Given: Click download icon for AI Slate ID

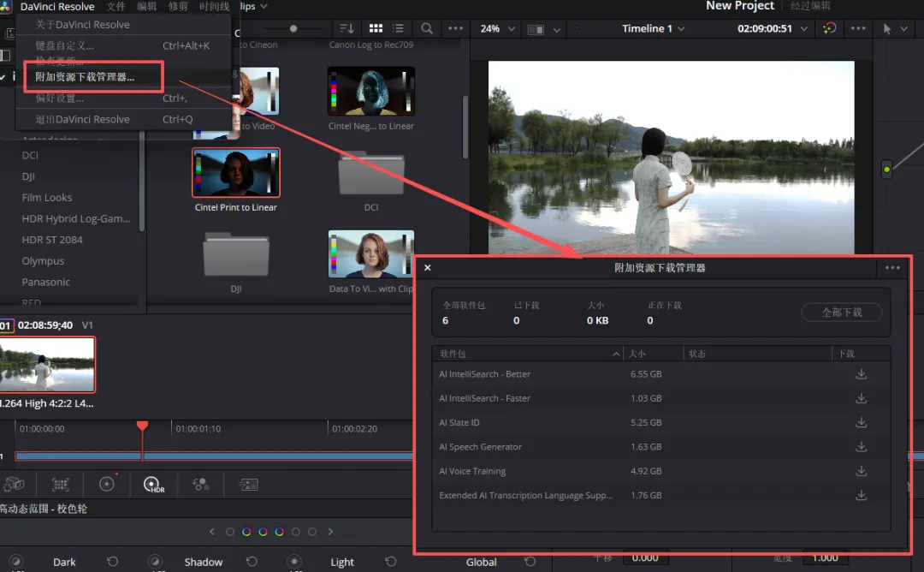Looking at the screenshot, I should (861, 423).
